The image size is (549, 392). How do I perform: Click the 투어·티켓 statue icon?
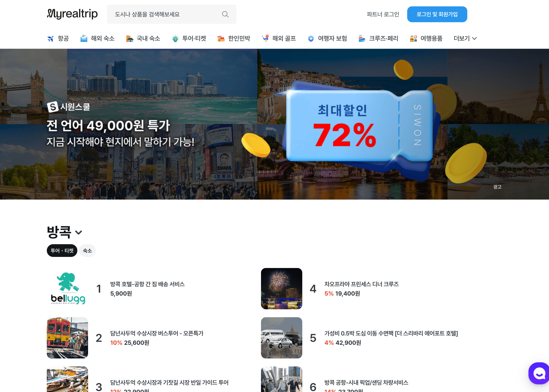click(x=175, y=38)
